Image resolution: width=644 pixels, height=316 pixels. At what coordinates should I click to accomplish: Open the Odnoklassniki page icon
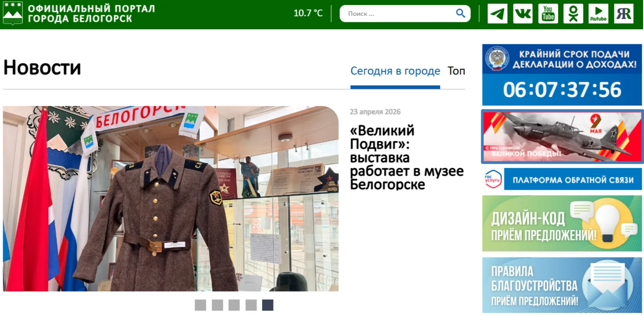coord(573,13)
